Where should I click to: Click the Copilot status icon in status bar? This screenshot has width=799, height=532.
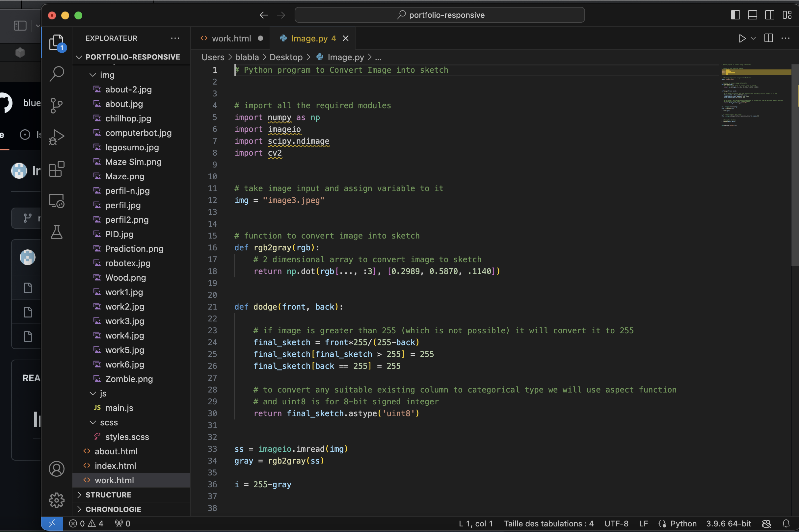pos(766,523)
